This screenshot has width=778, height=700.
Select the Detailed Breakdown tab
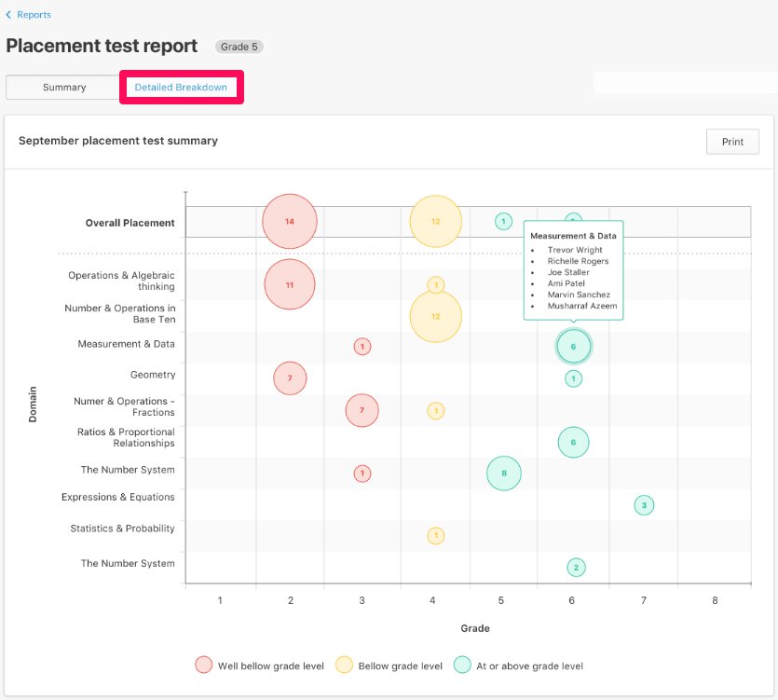point(181,88)
